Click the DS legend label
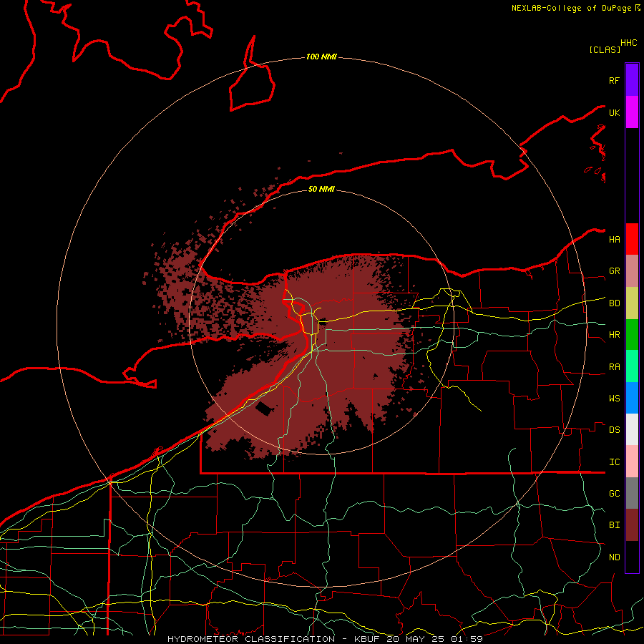 pos(615,430)
